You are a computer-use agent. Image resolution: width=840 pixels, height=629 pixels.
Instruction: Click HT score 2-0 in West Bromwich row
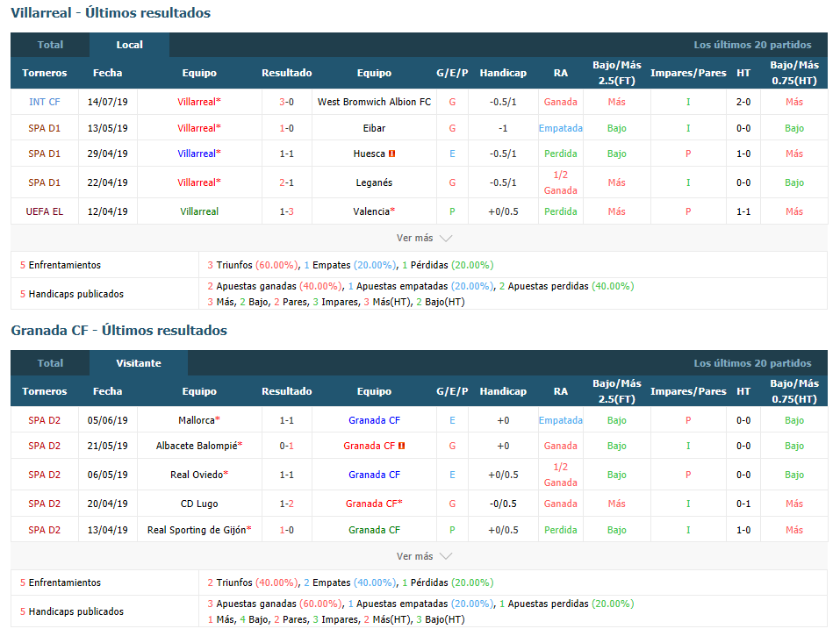(x=743, y=102)
